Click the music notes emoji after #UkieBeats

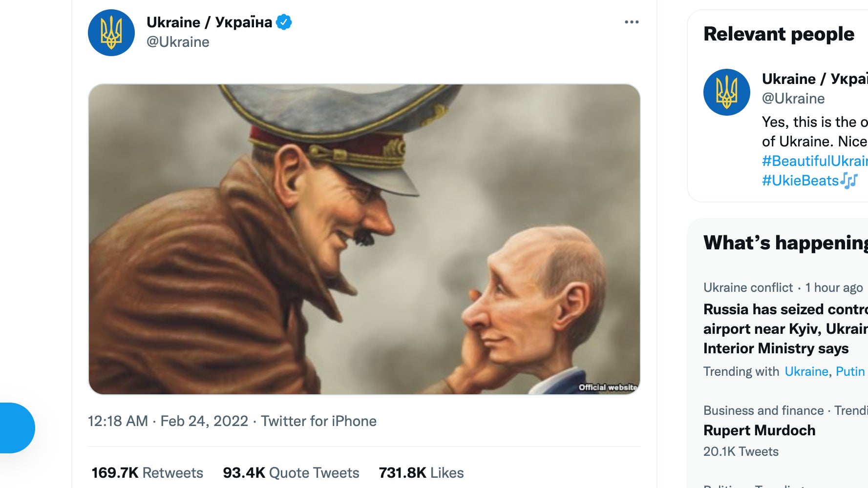[849, 180]
